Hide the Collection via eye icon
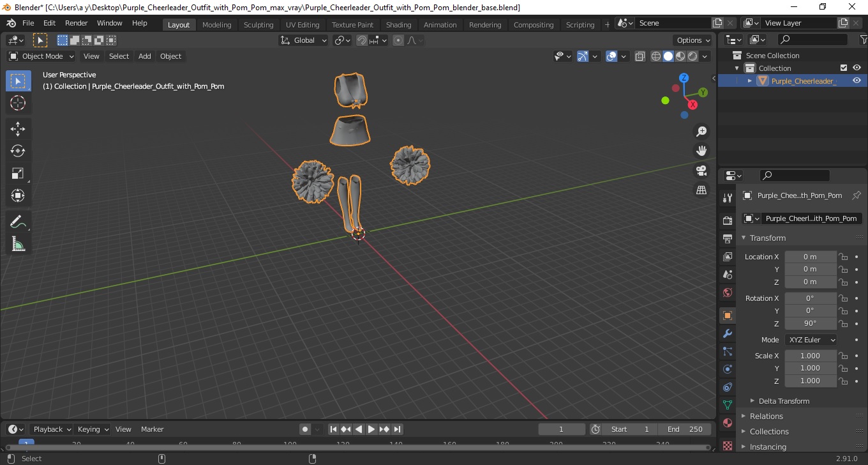 pyautogui.click(x=857, y=68)
